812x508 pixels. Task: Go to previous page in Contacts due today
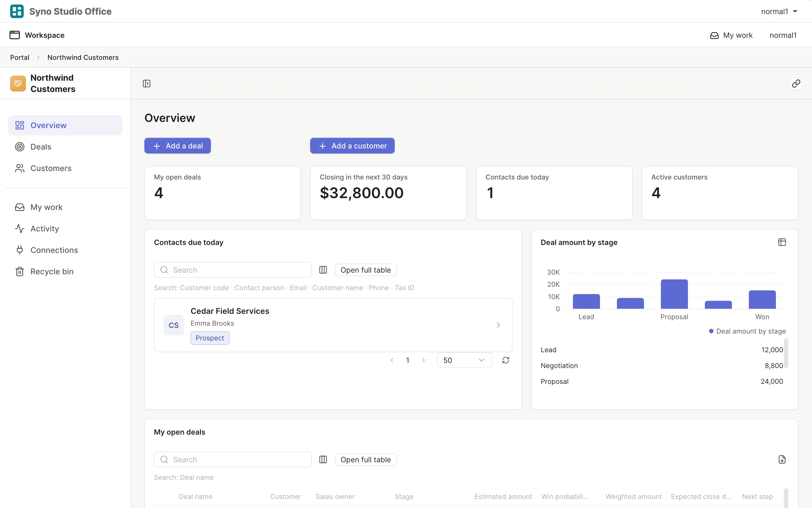pos(392,360)
